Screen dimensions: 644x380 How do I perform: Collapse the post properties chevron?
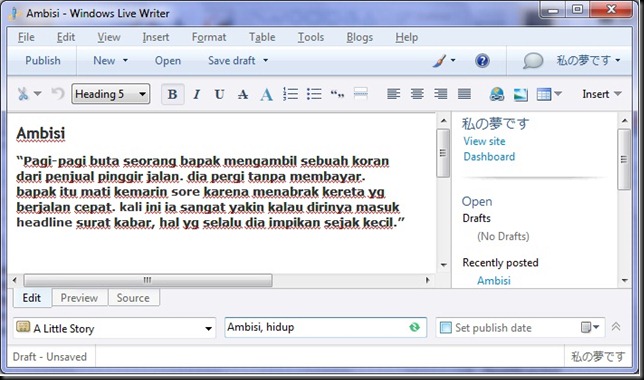(616, 327)
